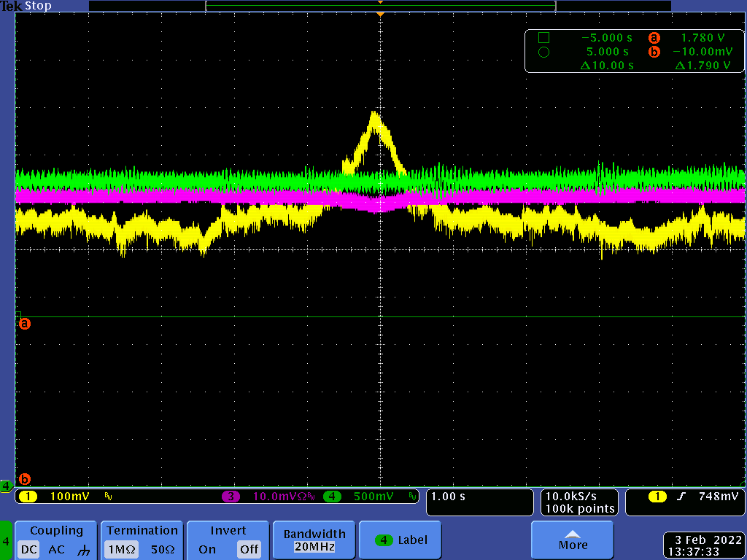This screenshot has width=747, height=560.
Task: Open the channel 4 Label menu
Action: click(x=400, y=540)
